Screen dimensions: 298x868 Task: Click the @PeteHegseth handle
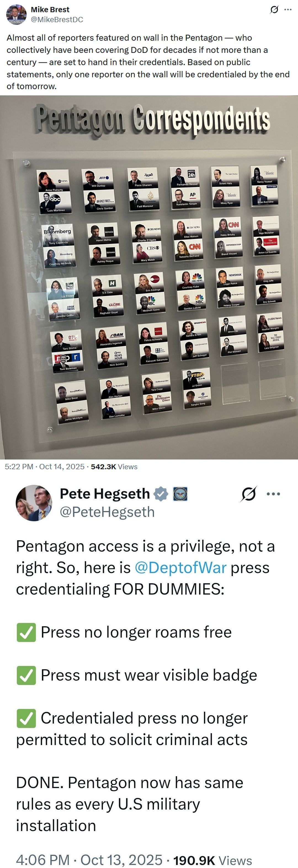[107, 512]
